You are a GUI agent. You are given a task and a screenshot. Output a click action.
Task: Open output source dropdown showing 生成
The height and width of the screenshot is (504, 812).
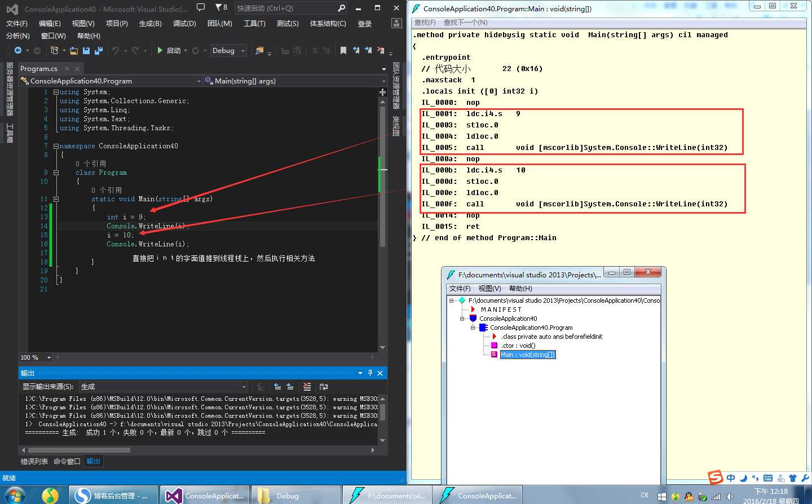pyautogui.click(x=164, y=387)
